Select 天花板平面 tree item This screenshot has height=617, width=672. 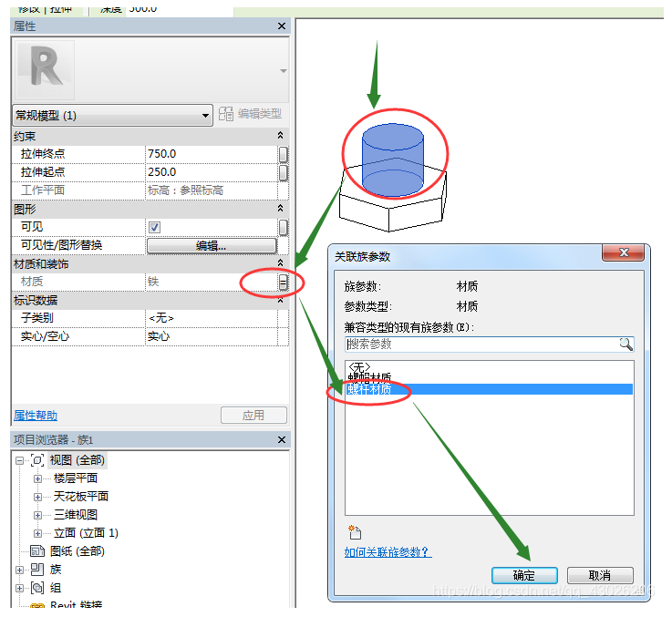point(81,497)
